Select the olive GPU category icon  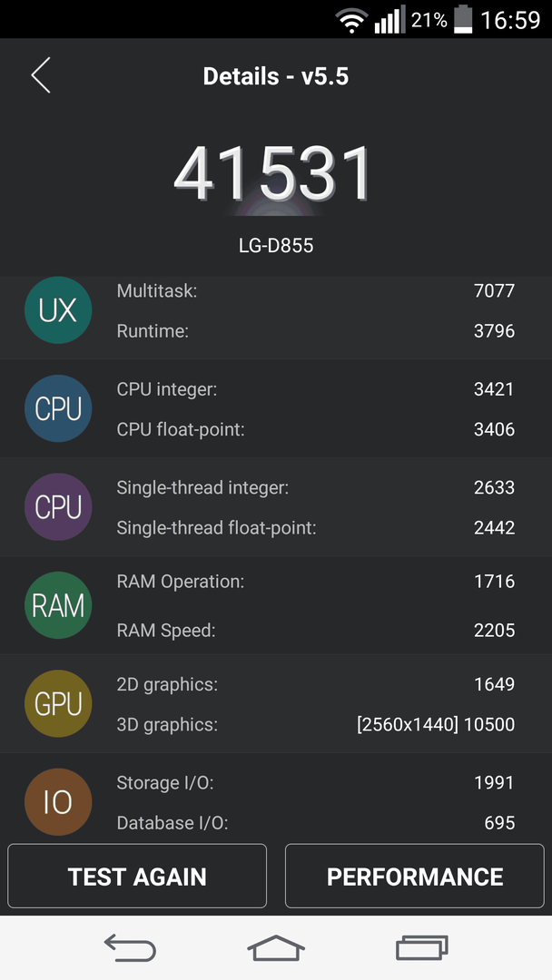tap(58, 703)
